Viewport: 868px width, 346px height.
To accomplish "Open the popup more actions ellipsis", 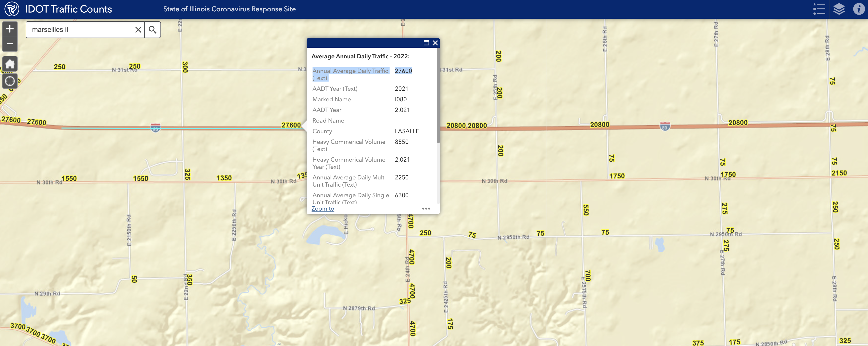I will [x=426, y=209].
